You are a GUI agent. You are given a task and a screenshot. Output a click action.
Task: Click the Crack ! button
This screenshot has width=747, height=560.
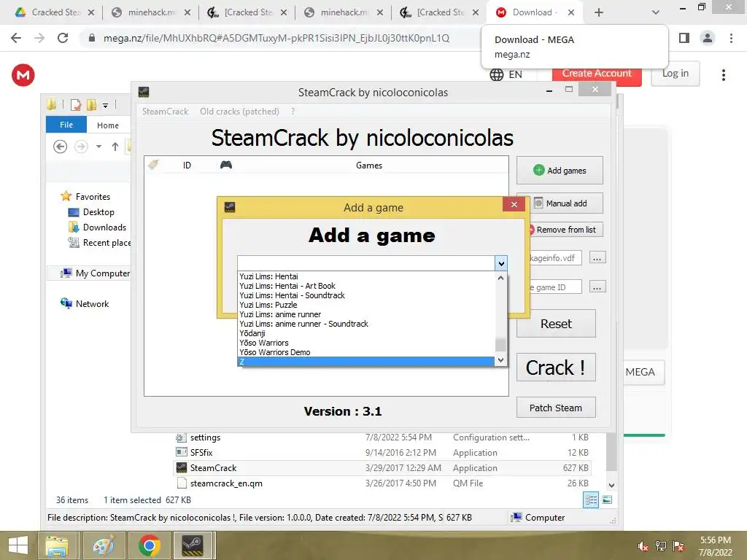coord(556,367)
